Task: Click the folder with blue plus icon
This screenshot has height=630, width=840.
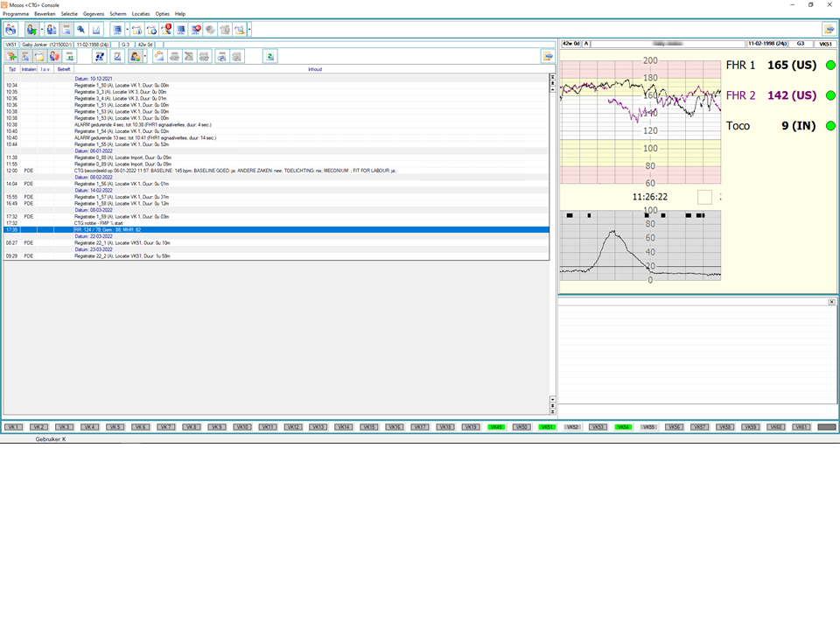Action: [x=152, y=30]
